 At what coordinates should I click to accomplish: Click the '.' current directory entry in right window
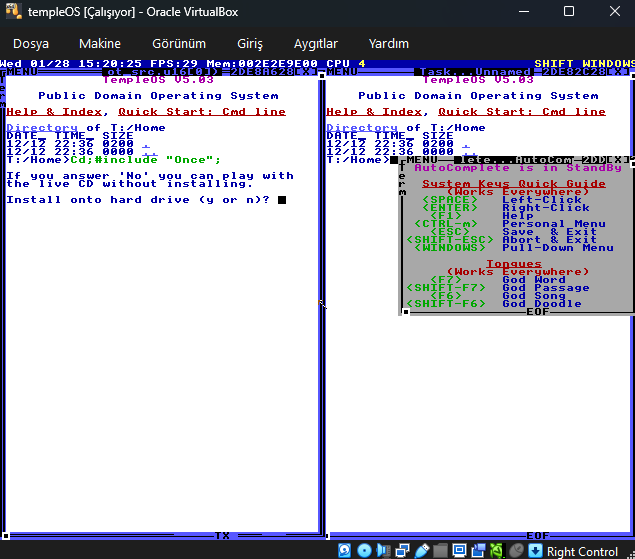pyautogui.click(x=466, y=144)
